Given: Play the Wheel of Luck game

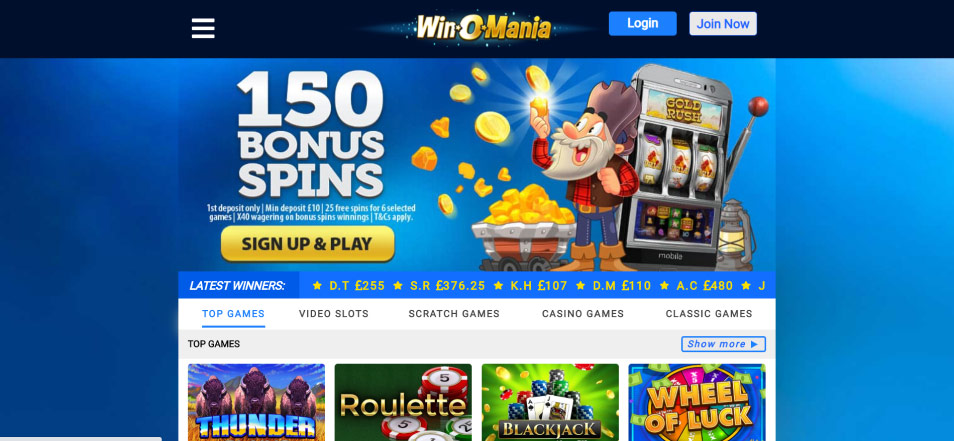Looking at the screenshot, I should tap(697, 402).
